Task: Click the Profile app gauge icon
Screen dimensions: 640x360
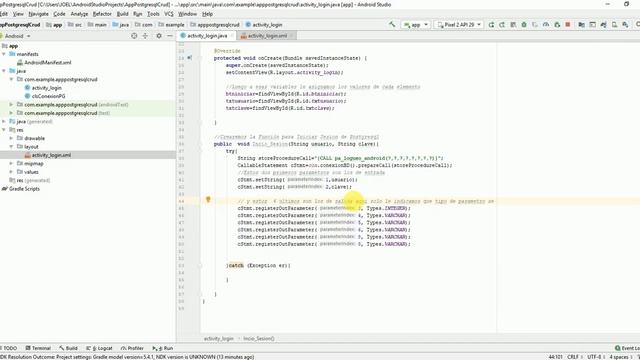Action: [x=546, y=24]
